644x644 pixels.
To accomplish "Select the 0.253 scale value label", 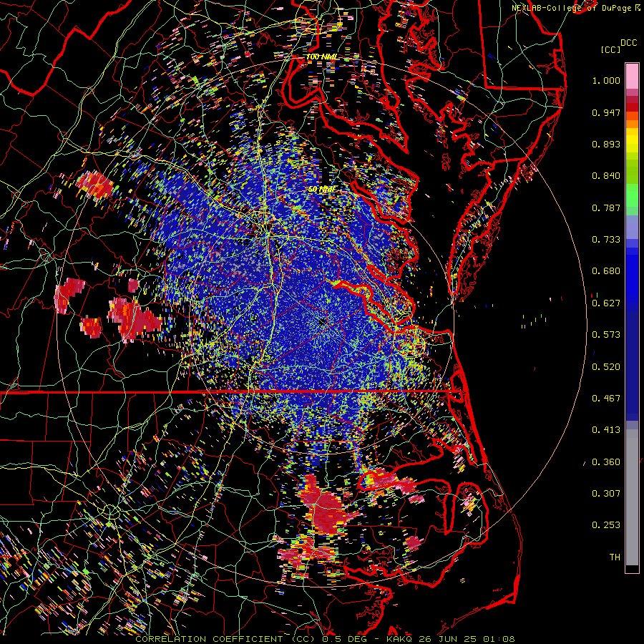I will 606,525.
